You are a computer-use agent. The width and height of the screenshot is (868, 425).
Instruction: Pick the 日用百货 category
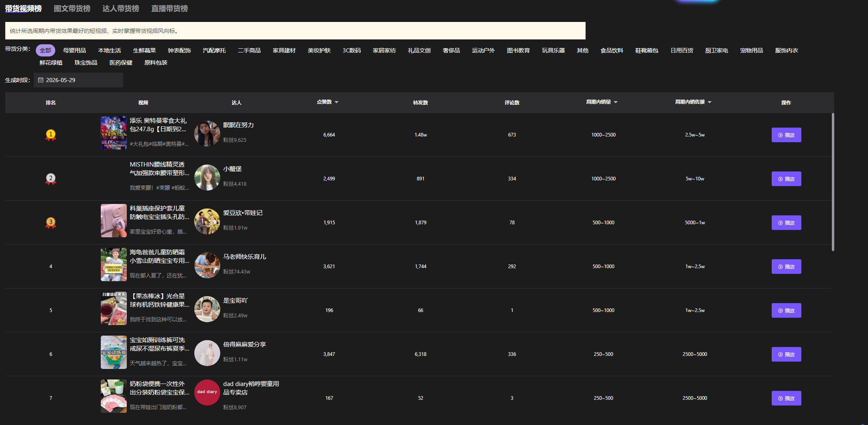(x=681, y=50)
